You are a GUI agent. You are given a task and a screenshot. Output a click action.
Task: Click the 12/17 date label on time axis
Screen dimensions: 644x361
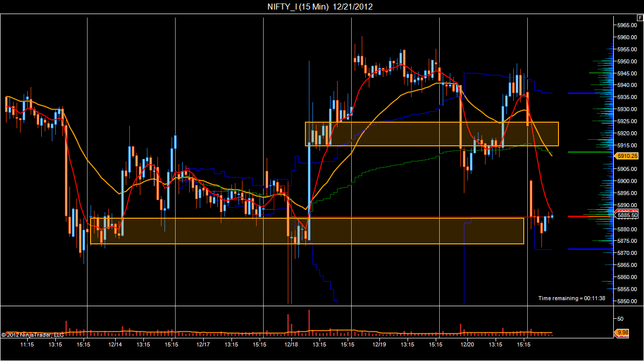click(203, 344)
